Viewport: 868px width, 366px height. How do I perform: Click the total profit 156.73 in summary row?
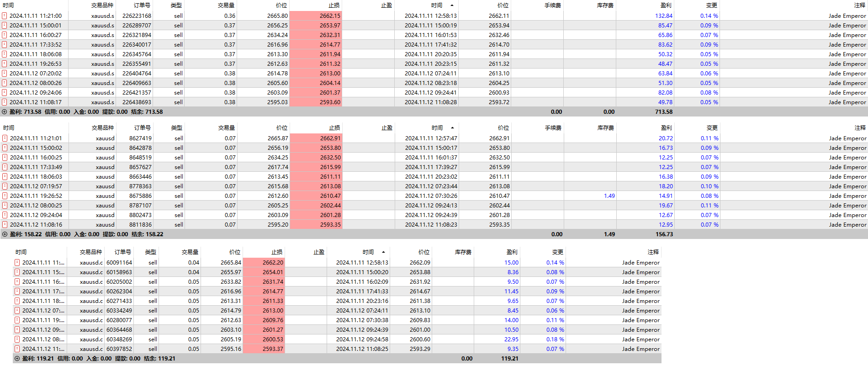664,234
